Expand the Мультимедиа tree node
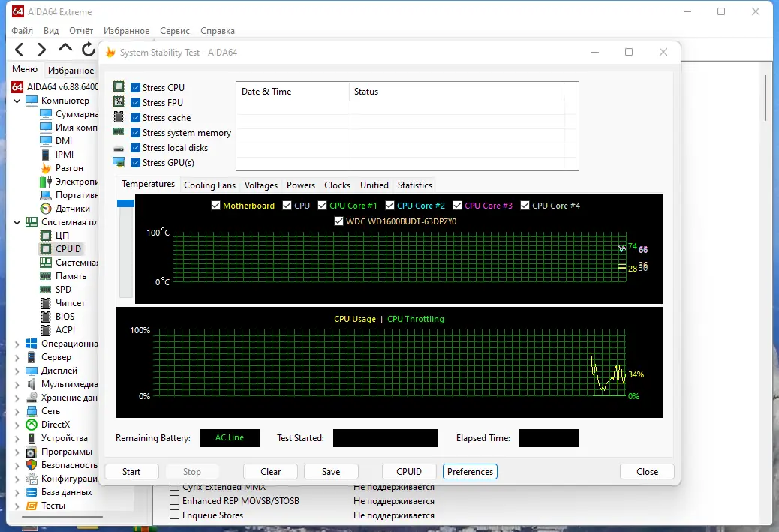The height and width of the screenshot is (532, 779). tap(17, 384)
